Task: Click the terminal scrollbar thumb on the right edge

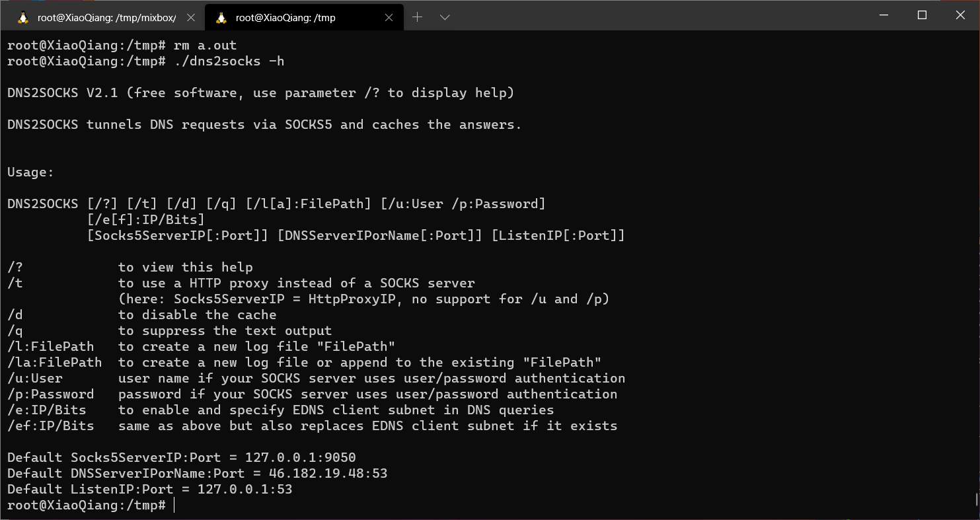Action: pyautogui.click(x=977, y=499)
